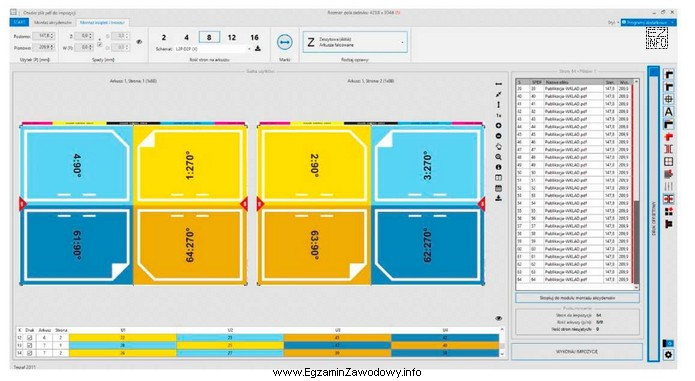Click the yellow 1:270° page tile

tap(190, 165)
